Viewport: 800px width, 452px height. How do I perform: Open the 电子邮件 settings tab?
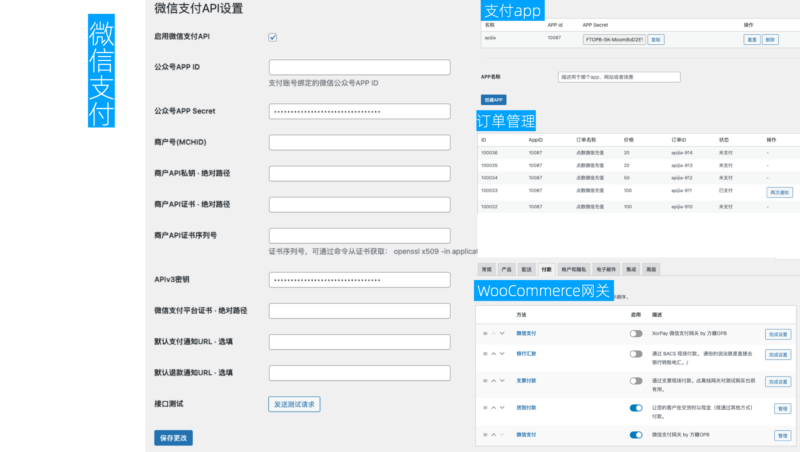pyautogui.click(x=606, y=269)
